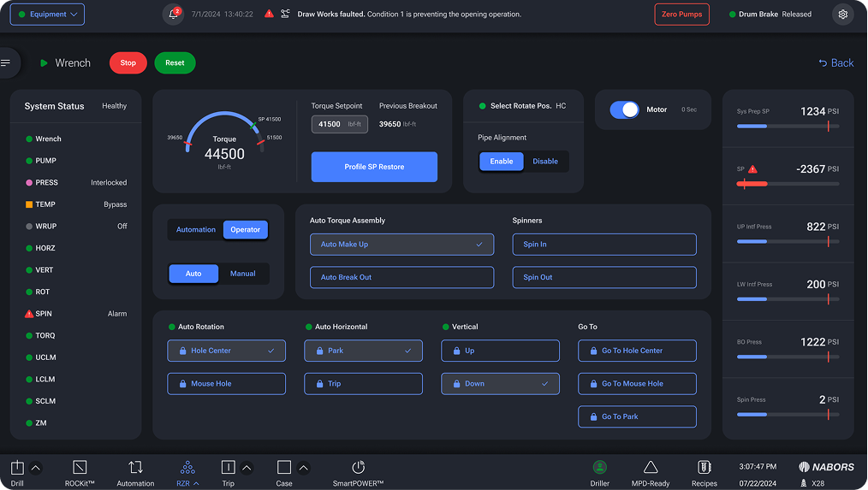Viewport: 868px width, 490px height.
Task: Click the PRESS pink status dot
Action: click(x=29, y=182)
